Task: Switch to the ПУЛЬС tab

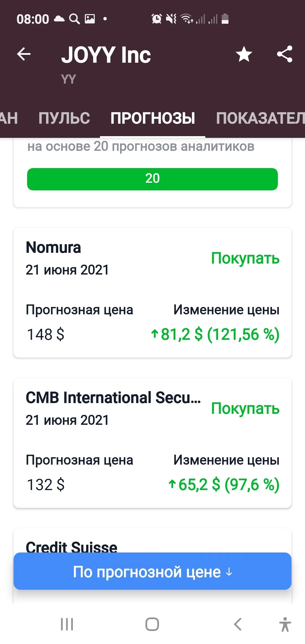Action: 64,118
